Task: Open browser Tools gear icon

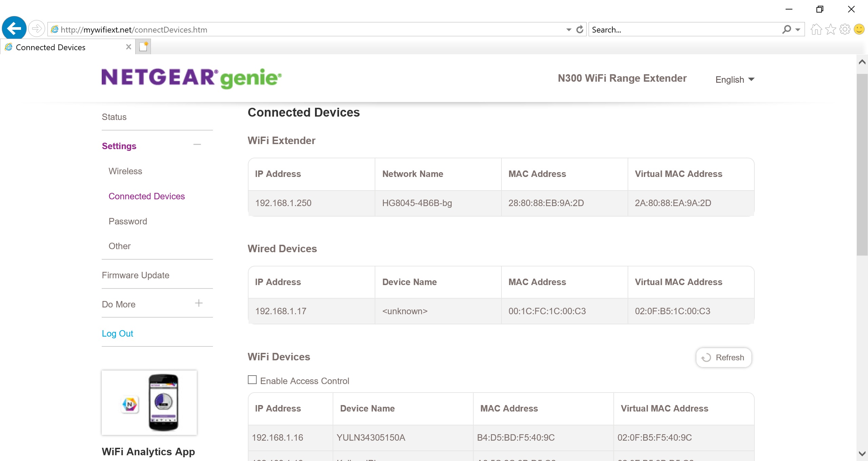Action: click(845, 29)
